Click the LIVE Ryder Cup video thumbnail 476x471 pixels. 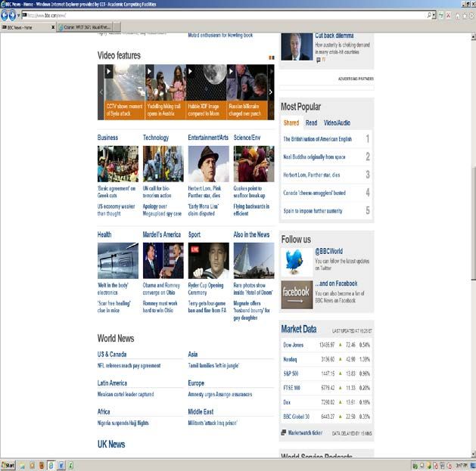click(209, 261)
